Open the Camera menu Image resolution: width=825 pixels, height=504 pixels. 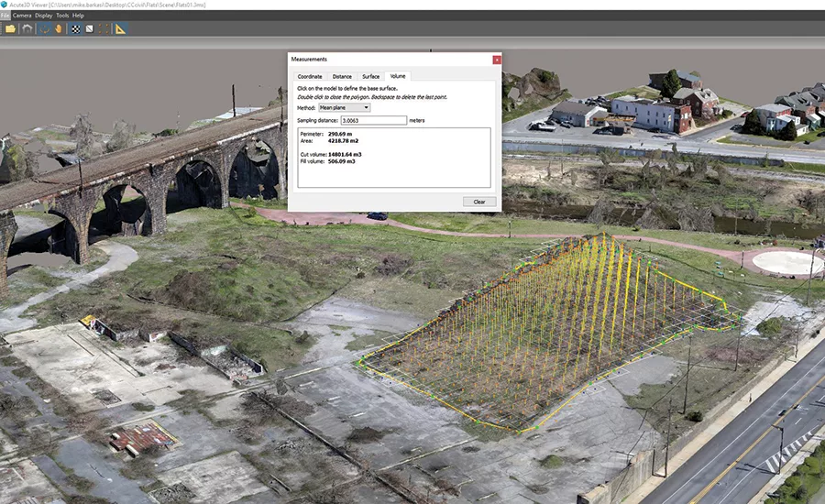[x=22, y=16]
